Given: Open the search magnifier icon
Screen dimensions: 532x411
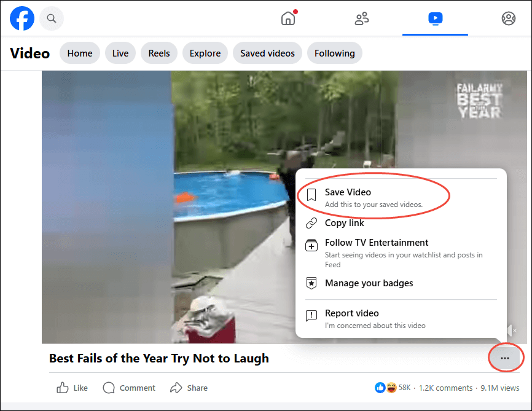Looking at the screenshot, I should point(52,18).
